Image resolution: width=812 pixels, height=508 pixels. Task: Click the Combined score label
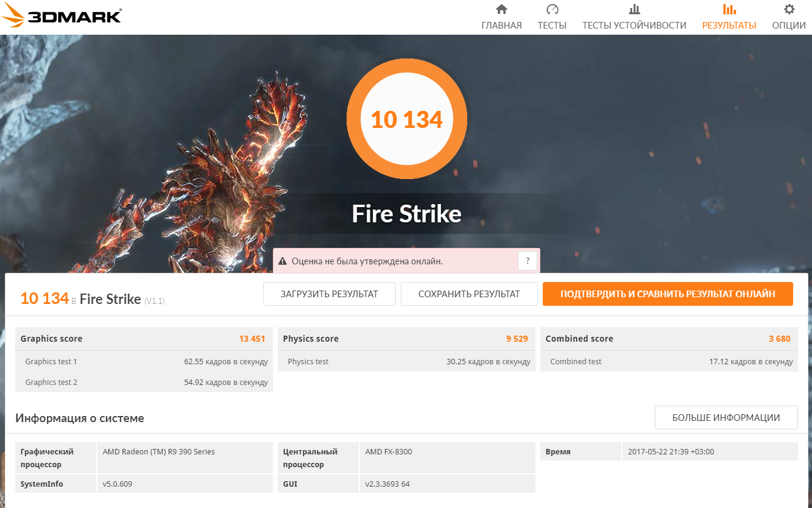pyautogui.click(x=579, y=339)
